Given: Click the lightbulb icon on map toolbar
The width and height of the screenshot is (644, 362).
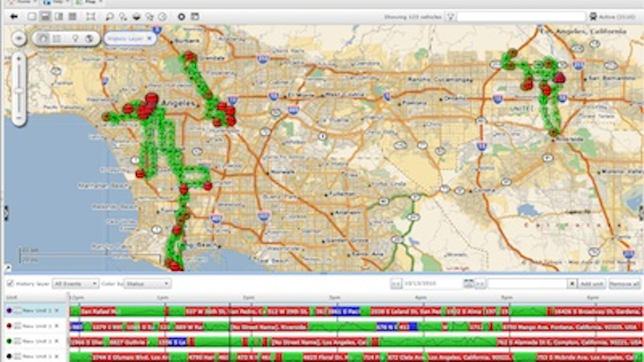Looking at the screenshot, I should [75, 38].
